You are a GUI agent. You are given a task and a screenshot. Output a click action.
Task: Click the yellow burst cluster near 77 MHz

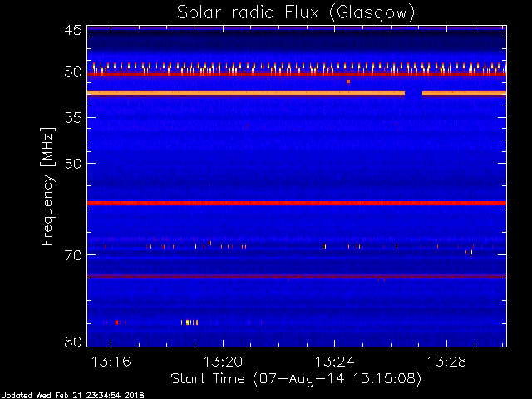190,323
